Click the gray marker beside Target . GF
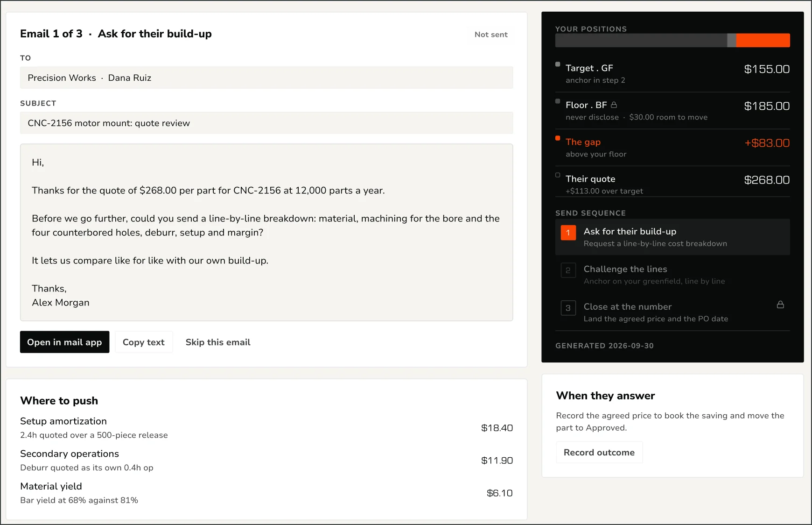The width and height of the screenshot is (812, 525). coord(558,64)
